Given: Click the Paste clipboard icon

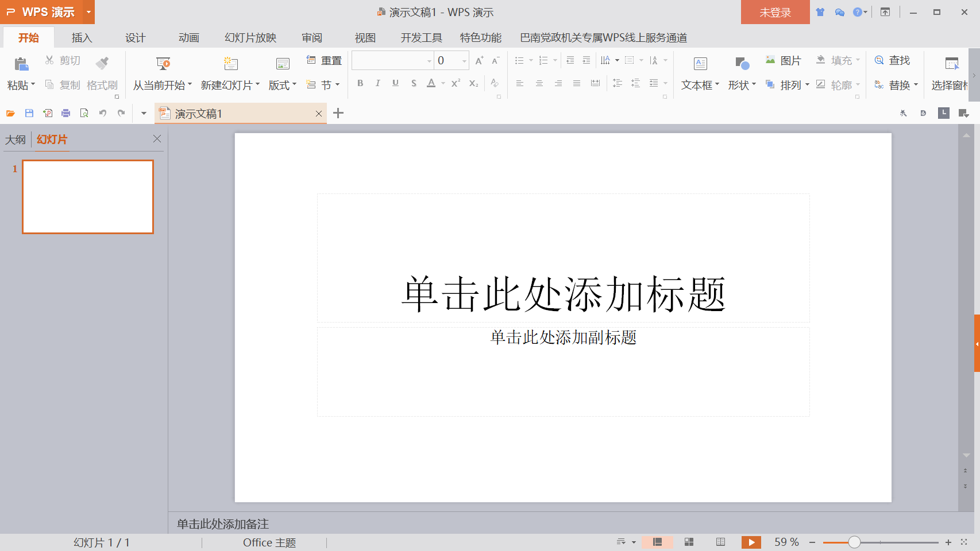Looking at the screenshot, I should point(21,64).
